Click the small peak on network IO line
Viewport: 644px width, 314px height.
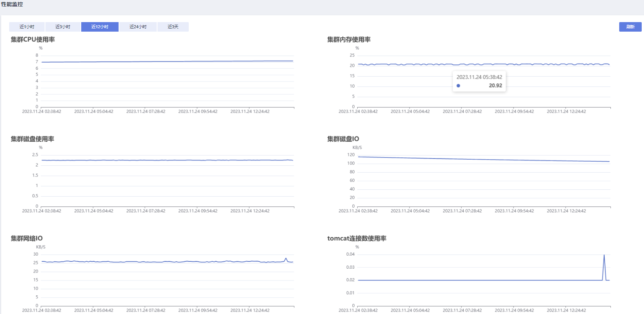[x=286, y=259]
